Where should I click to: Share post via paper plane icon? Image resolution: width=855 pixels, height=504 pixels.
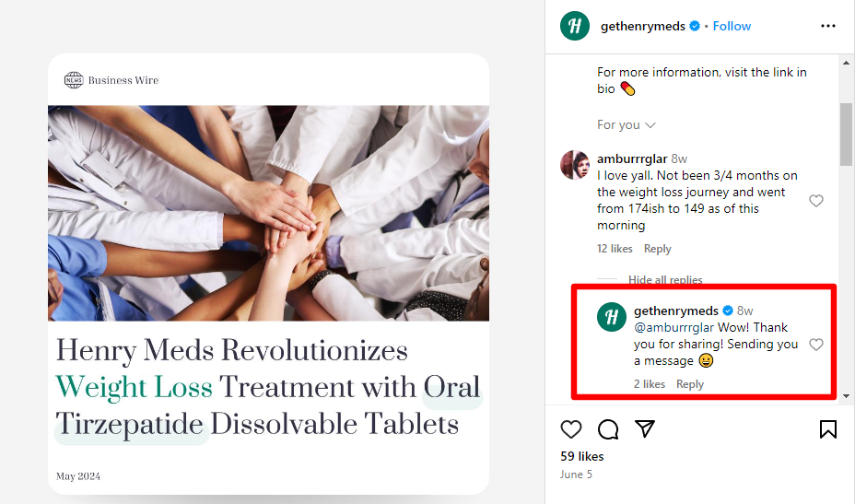645,429
